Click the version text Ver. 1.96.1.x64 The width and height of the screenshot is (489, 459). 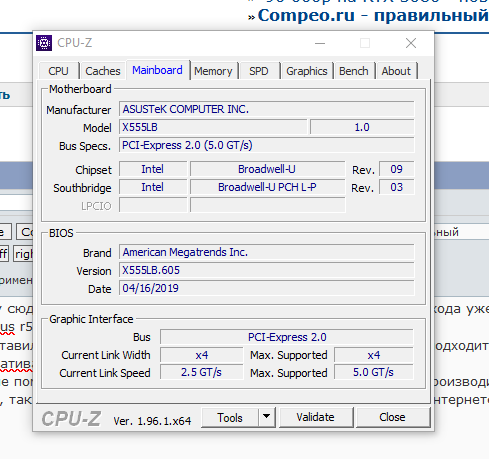point(152,421)
